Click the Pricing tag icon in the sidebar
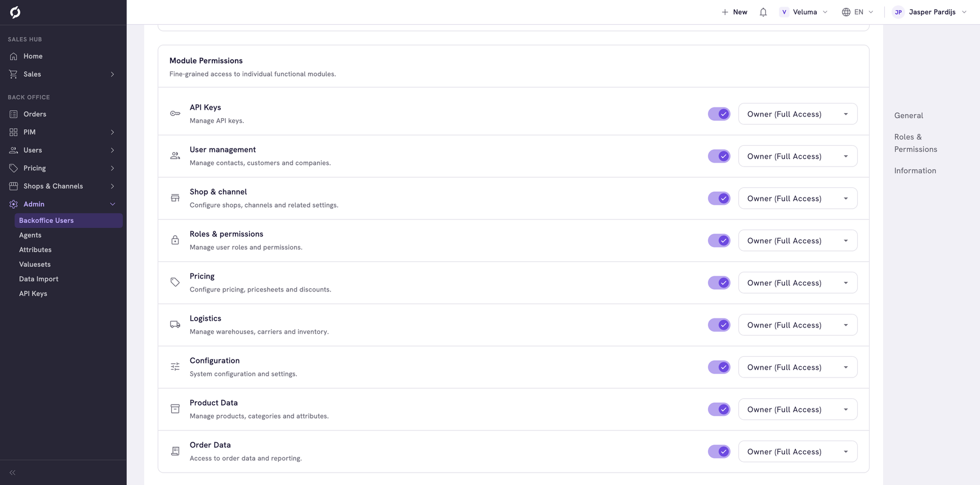Screen dimensions: 980x485 (14, 168)
